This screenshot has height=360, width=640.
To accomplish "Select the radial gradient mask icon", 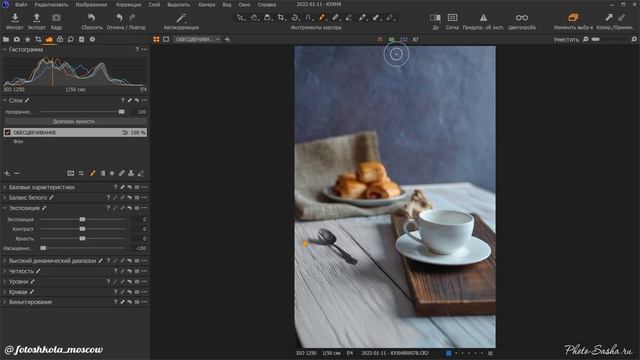I will point(112,173).
